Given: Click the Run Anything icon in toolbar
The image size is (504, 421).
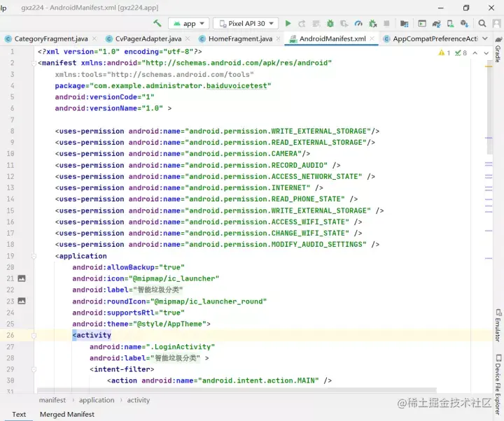Looking at the screenshot, I should click(x=421, y=24).
